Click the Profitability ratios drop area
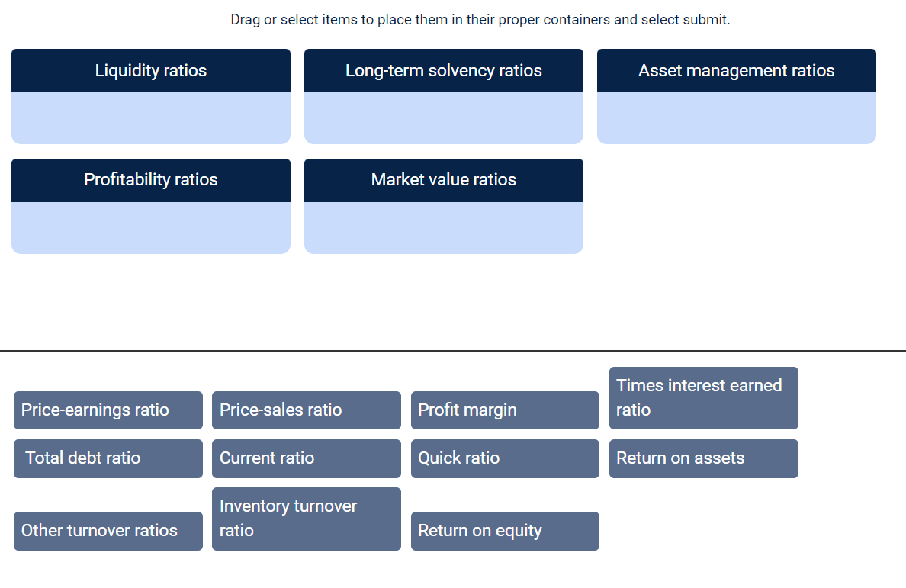The width and height of the screenshot is (906, 588). pos(150,227)
